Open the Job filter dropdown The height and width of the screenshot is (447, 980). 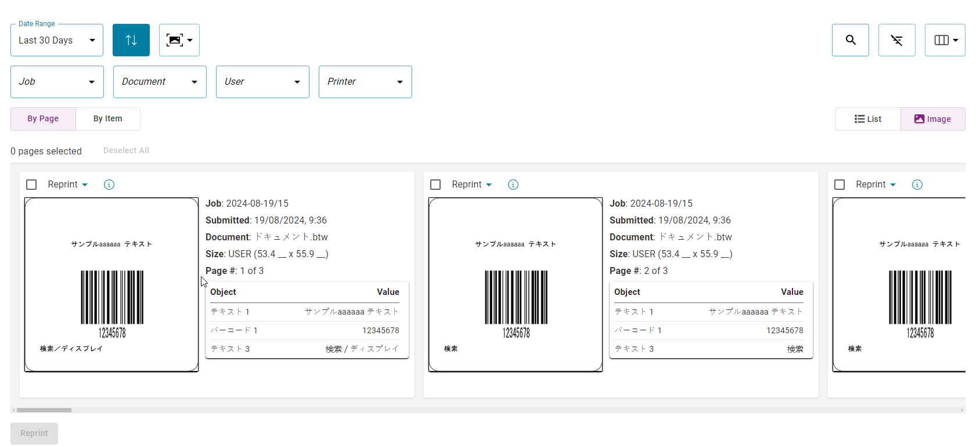(57, 82)
